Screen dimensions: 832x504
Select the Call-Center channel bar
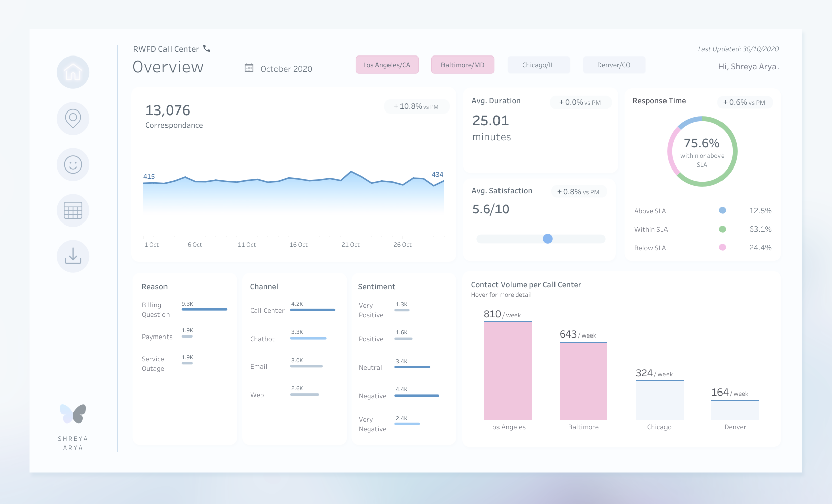pos(312,310)
